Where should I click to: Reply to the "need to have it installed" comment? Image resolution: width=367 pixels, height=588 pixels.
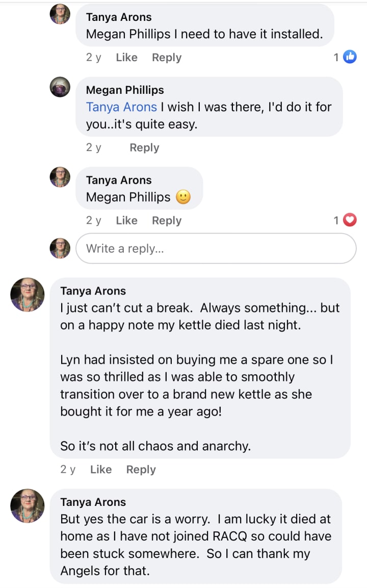tap(167, 58)
